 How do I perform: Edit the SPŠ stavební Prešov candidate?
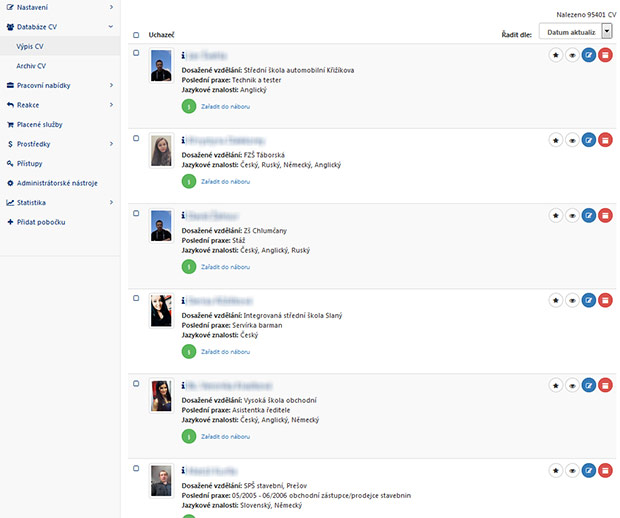588,469
